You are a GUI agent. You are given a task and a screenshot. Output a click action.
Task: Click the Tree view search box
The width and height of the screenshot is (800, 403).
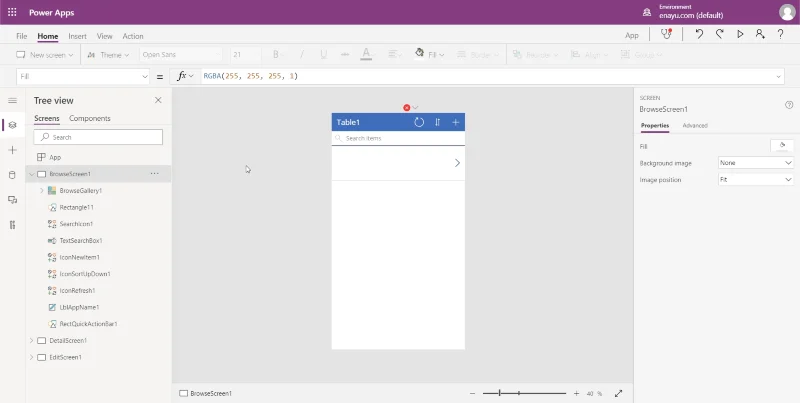(x=98, y=137)
